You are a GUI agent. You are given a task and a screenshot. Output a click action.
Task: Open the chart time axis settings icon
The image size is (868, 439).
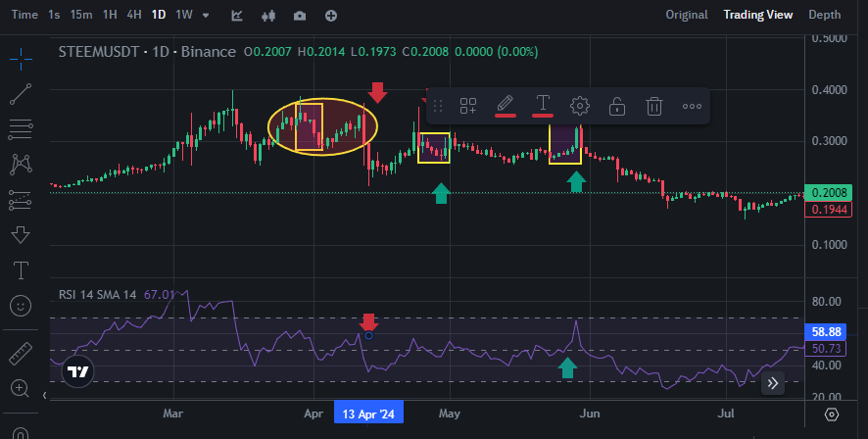[x=832, y=415]
